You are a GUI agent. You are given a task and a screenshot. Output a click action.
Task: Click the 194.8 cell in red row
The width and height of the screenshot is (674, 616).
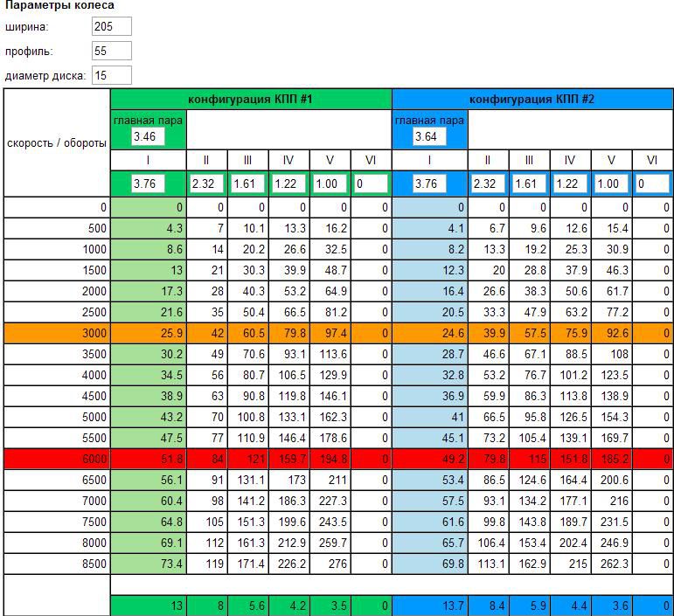tap(330, 459)
